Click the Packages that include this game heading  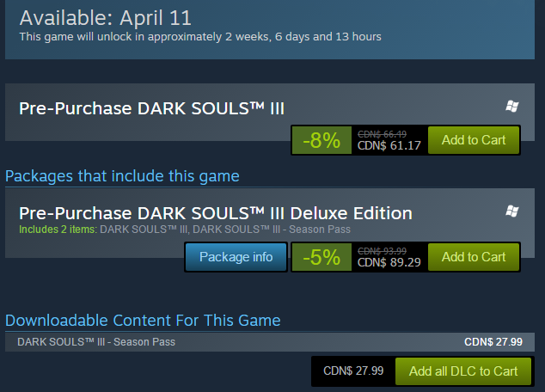coord(122,176)
